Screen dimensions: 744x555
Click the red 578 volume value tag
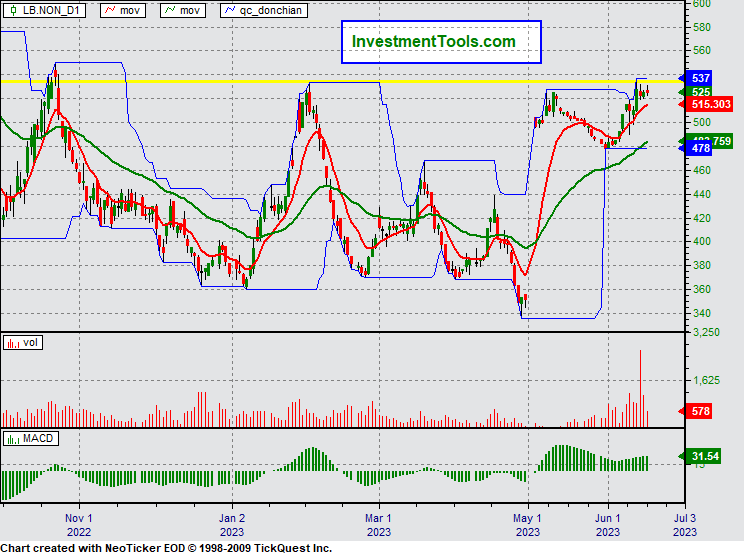(x=696, y=411)
